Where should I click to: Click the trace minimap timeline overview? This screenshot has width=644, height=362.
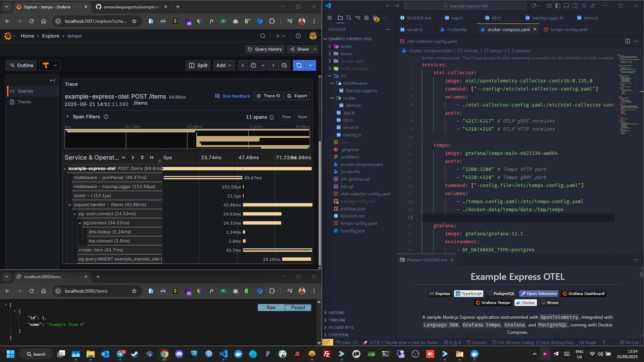[x=187, y=139]
